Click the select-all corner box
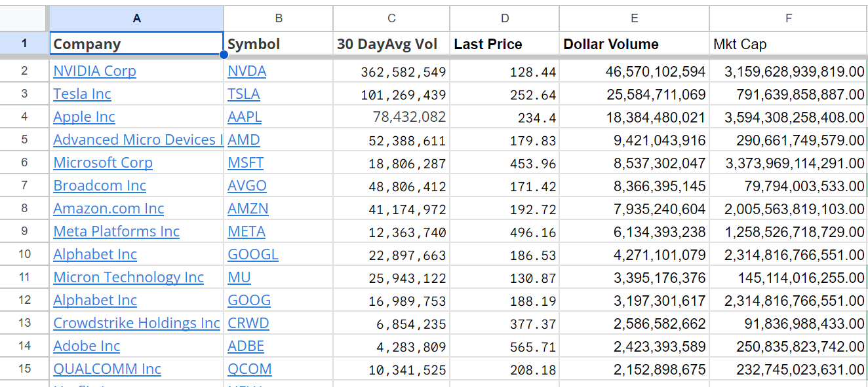868x387 pixels. point(24,18)
